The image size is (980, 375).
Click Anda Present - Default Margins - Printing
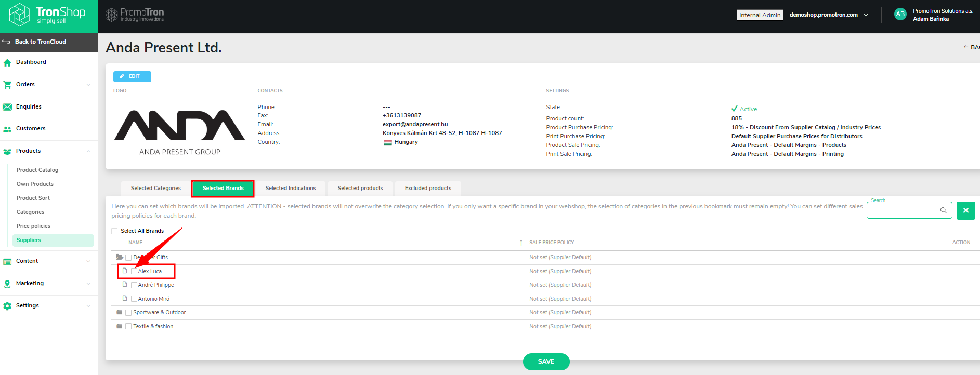(x=787, y=154)
